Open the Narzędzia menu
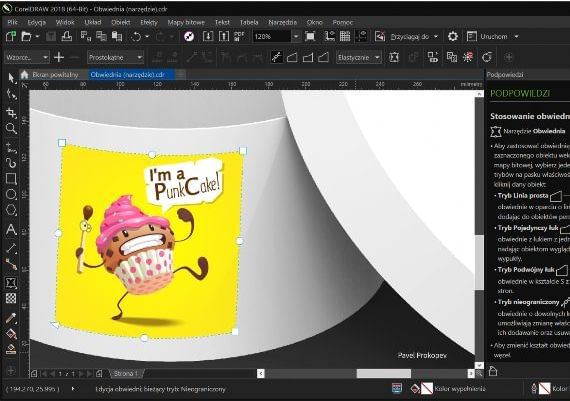This screenshot has height=401, width=570. click(x=282, y=22)
